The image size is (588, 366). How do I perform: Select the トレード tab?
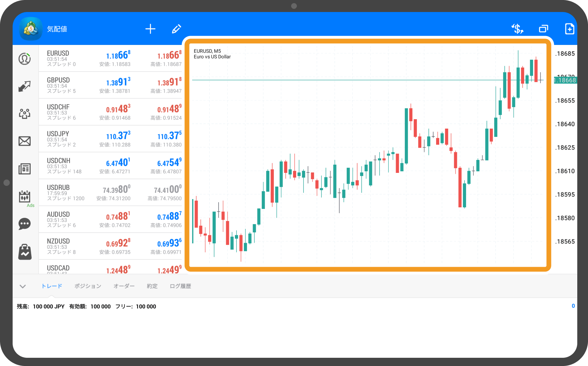click(x=52, y=286)
